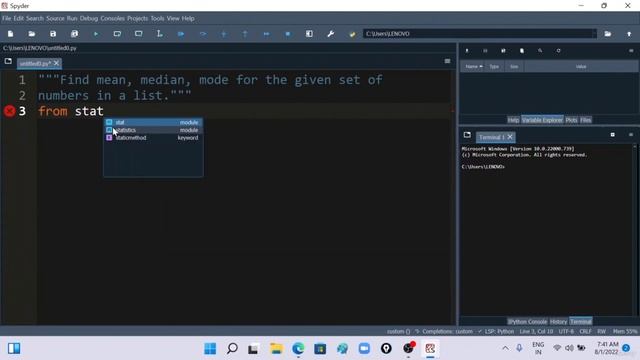This screenshot has height=360, width=640.
Task: Open a file using the folder icon
Action: tap(31, 34)
